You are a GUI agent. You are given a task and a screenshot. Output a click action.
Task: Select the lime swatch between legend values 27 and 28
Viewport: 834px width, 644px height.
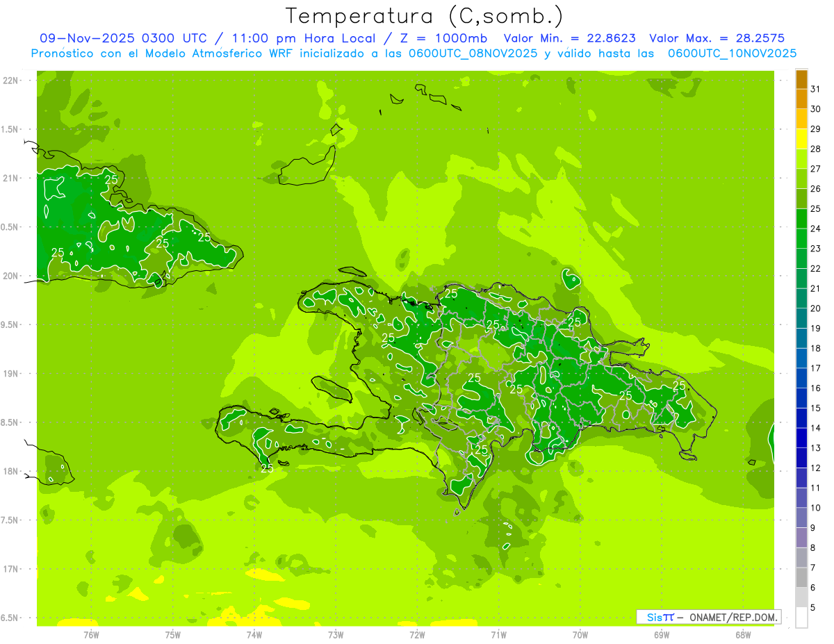pos(801,158)
